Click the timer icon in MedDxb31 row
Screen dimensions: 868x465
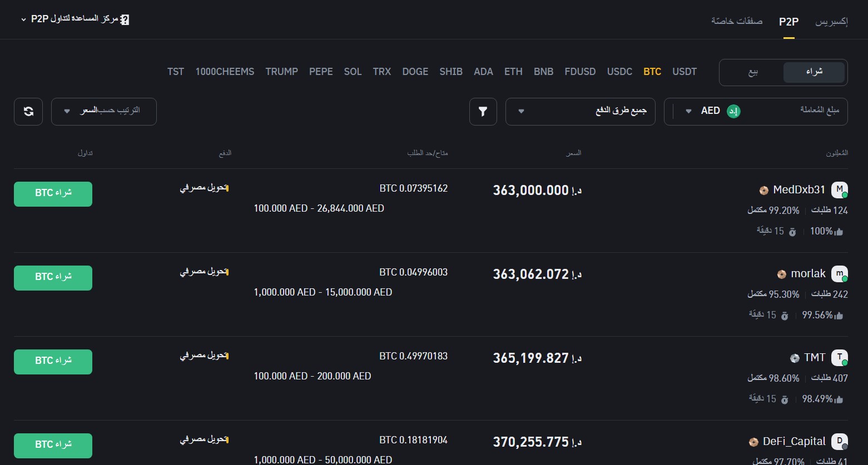point(792,232)
